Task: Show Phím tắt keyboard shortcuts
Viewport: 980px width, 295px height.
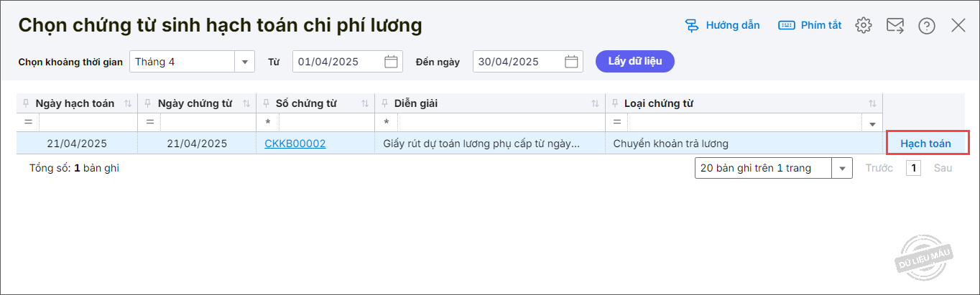Action: 810,25
